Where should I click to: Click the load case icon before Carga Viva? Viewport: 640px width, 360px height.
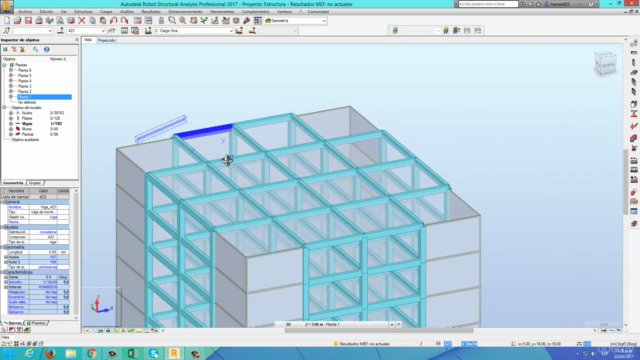[148, 31]
